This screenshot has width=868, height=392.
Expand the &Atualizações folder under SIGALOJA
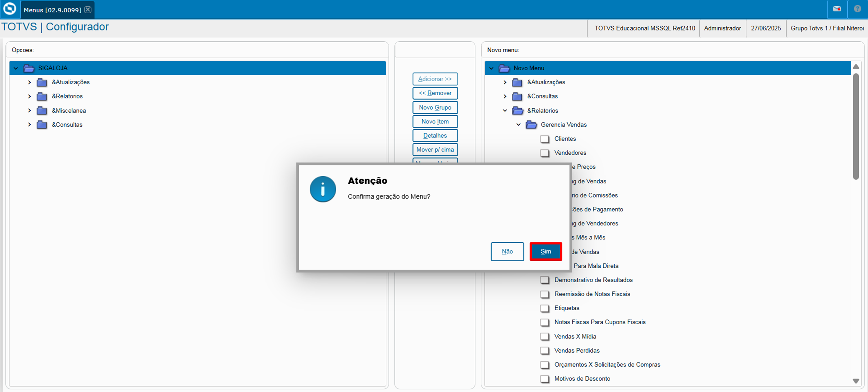pos(29,82)
